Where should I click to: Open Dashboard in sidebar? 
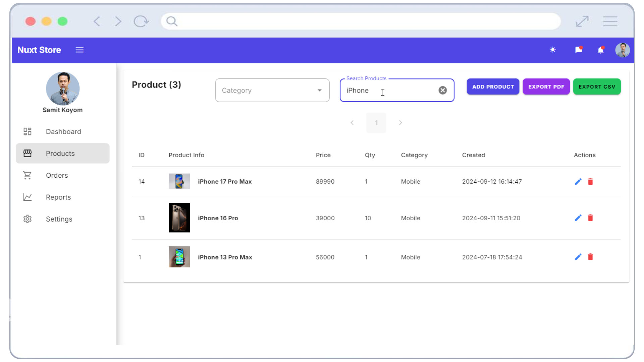(x=63, y=131)
